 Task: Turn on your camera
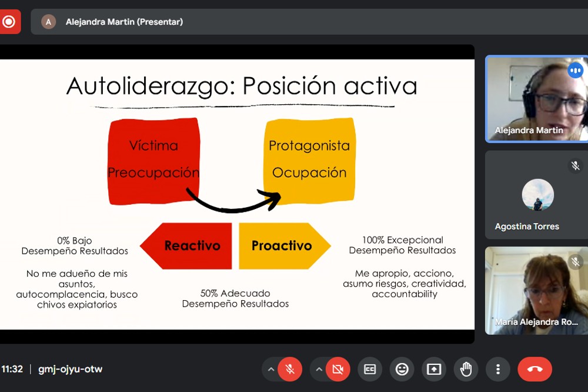coord(338,369)
